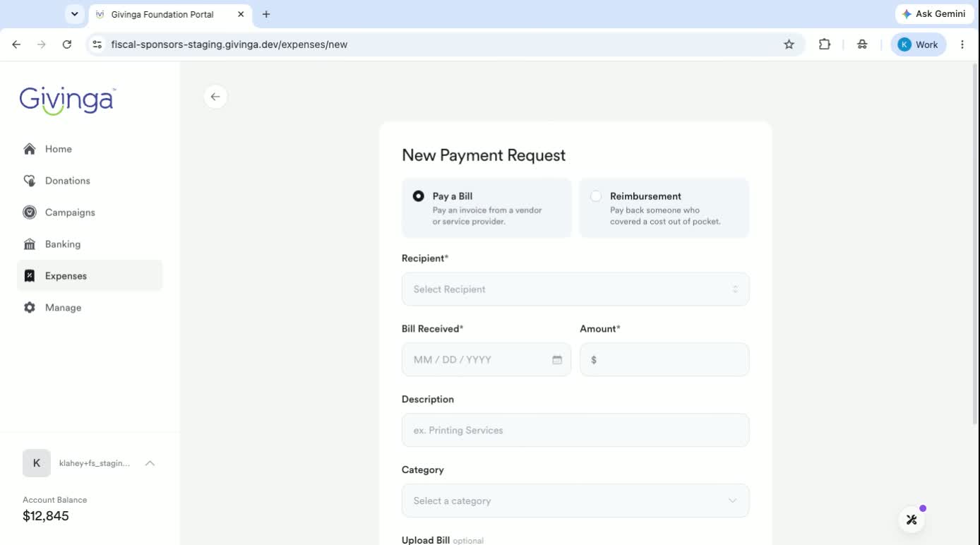980x545 pixels.
Task: Click the Description text field
Action: pos(575,431)
